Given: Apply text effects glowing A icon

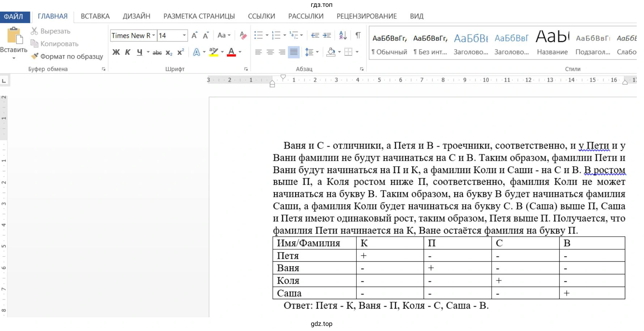Looking at the screenshot, I should tap(196, 52).
